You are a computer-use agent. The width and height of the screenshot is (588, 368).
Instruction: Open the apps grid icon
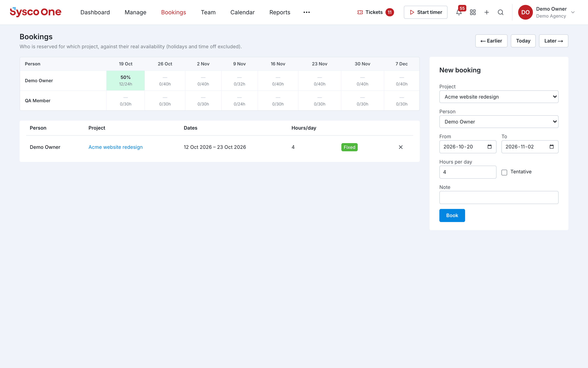473,12
